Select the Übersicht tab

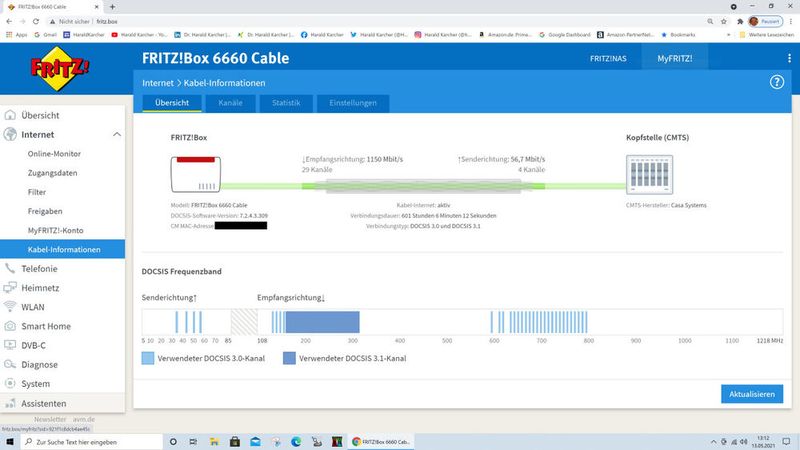tap(171, 103)
